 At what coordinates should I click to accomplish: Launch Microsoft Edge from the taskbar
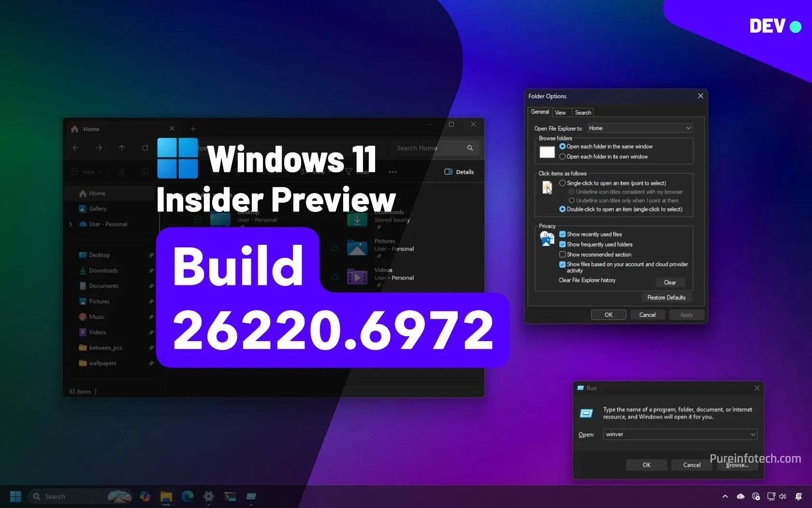(188, 496)
